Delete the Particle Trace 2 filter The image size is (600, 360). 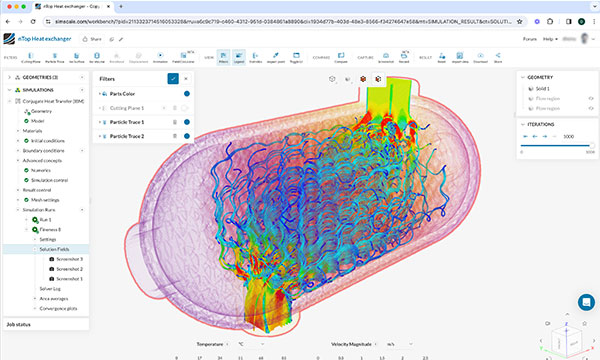point(175,136)
